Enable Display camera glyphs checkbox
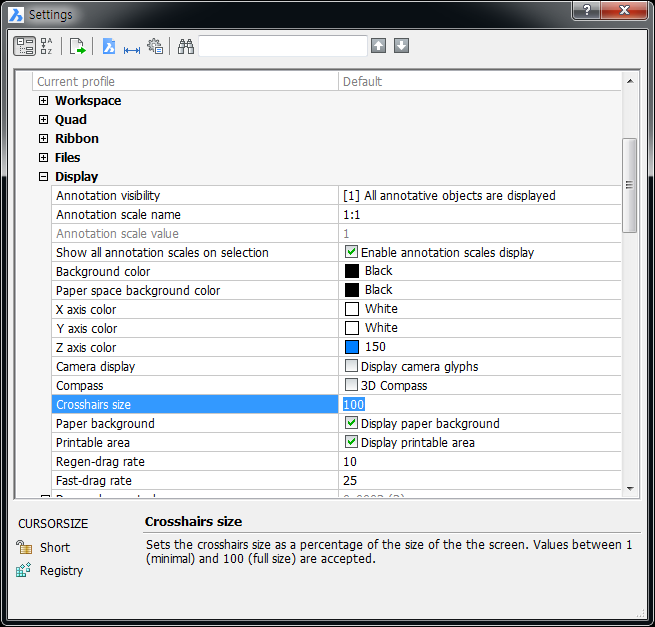The width and height of the screenshot is (655, 627). pyautogui.click(x=351, y=366)
